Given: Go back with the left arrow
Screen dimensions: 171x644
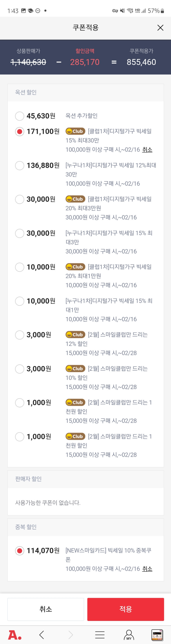Looking at the screenshot, I should point(42,634).
